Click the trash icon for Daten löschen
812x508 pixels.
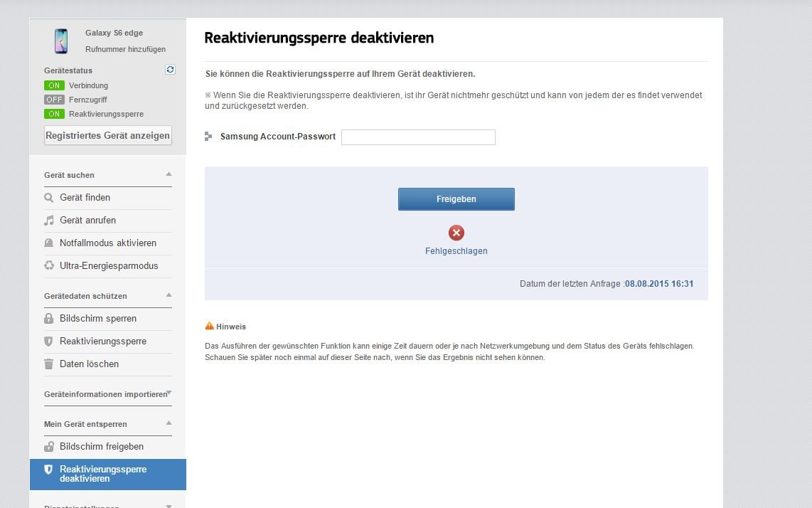point(48,364)
